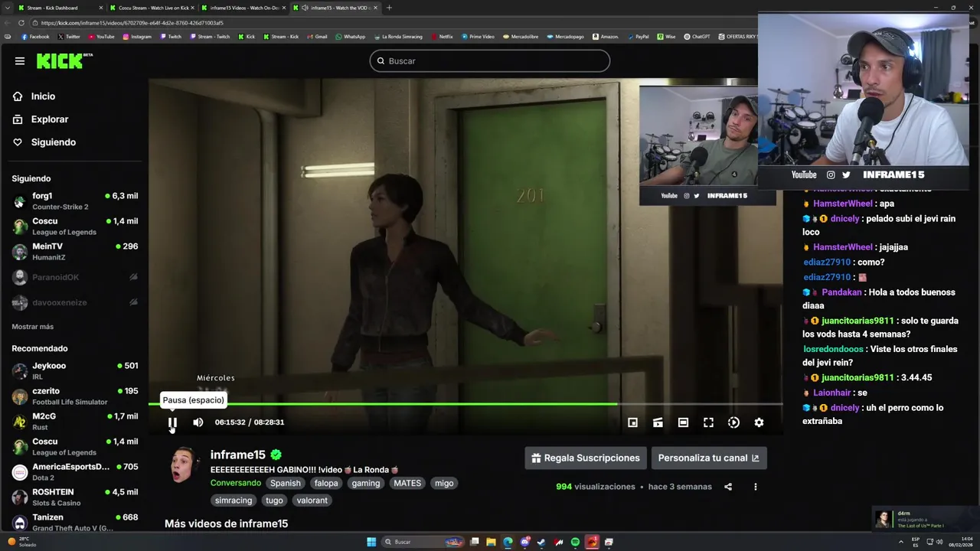Open a new browser tab
Viewport: 980px width, 551px height.
pyautogui.click(x=389, y=8)
